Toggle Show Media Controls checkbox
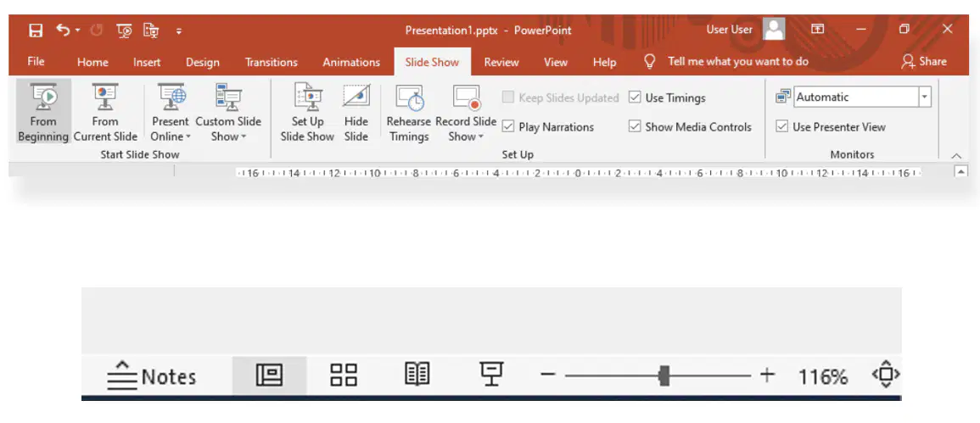 (x=635, y=127)
